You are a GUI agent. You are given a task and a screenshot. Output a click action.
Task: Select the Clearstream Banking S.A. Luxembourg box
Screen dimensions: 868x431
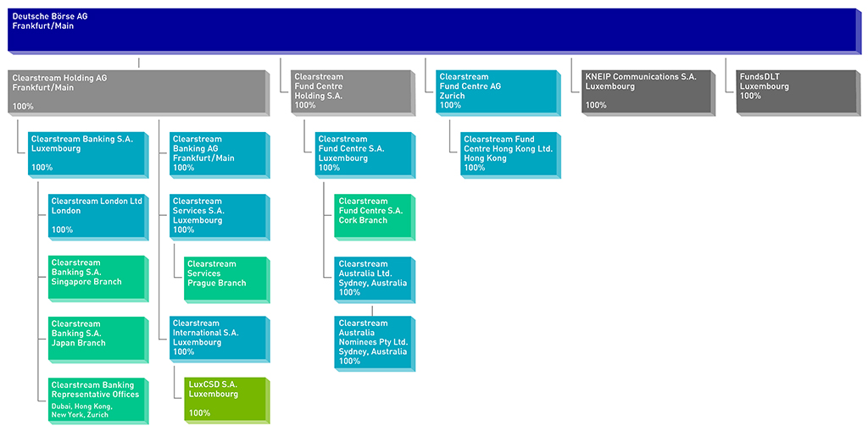[88, 154]
